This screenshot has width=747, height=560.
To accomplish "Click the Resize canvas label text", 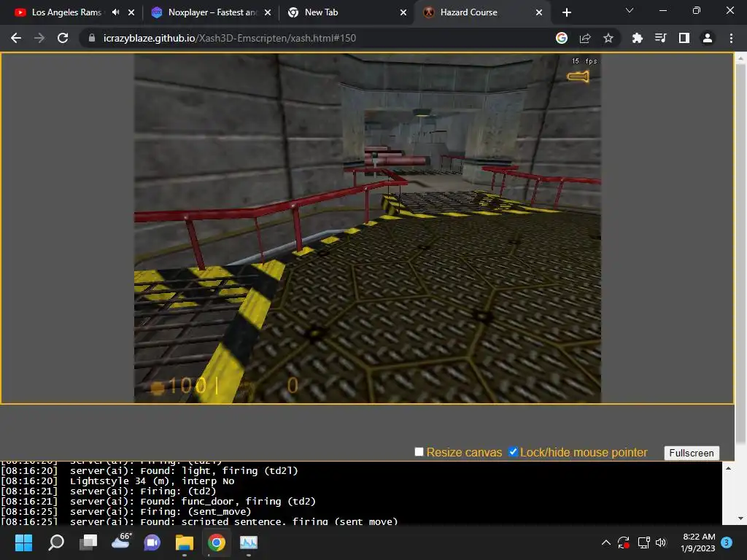I will click(x=464, y=452).
